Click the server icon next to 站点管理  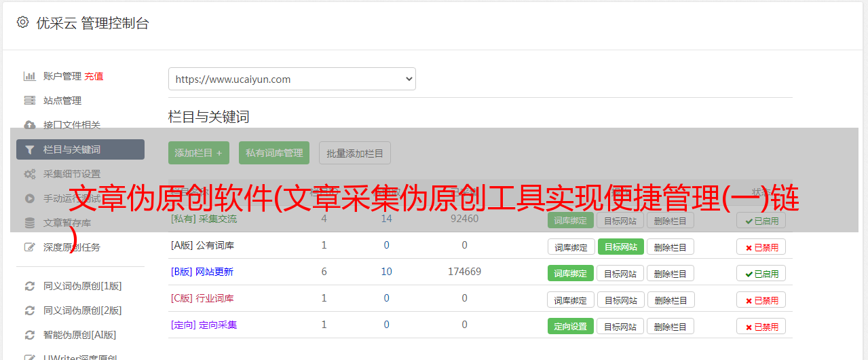click(x=30, y=101)
